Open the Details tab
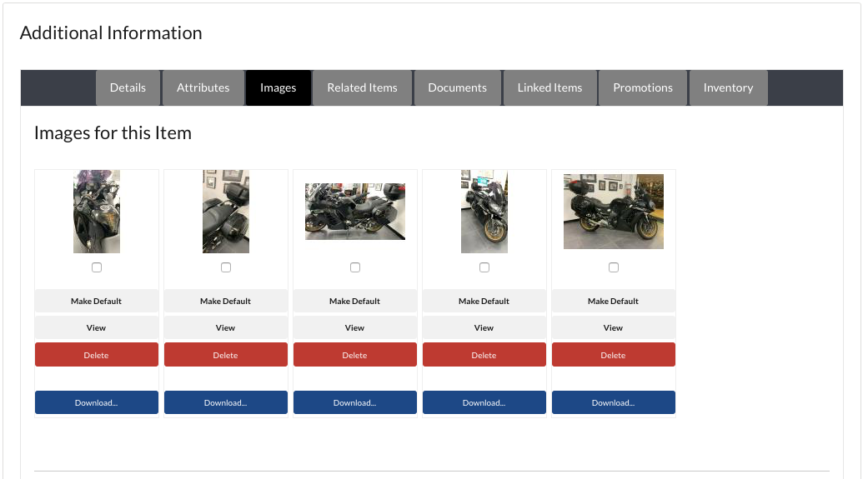868x479 pixels. [x=128, y=87]
